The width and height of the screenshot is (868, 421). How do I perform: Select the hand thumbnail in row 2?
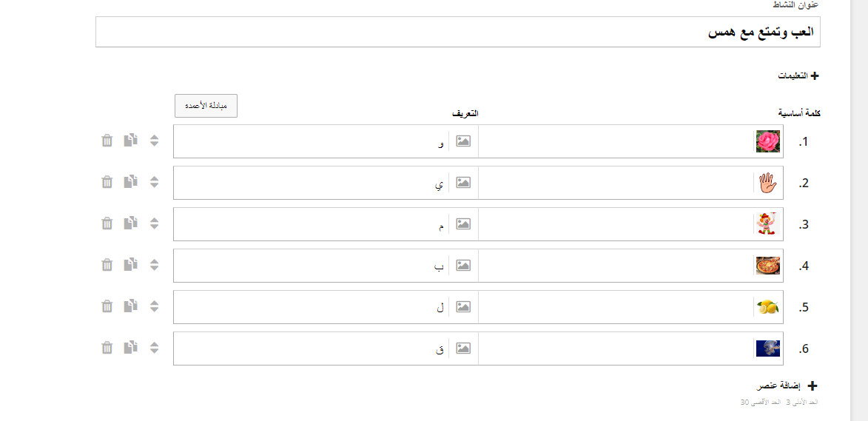coord(768,183)
